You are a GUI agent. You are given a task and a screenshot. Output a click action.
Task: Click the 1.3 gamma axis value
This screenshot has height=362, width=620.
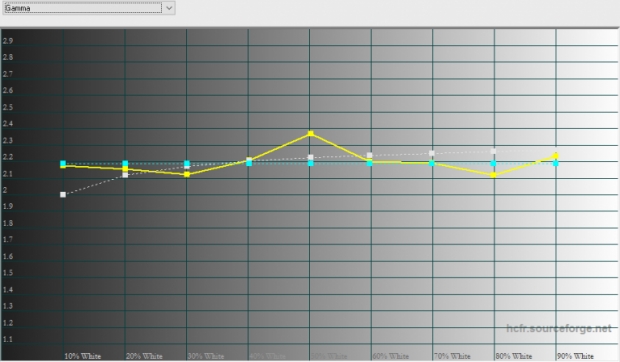coord(8,306)
